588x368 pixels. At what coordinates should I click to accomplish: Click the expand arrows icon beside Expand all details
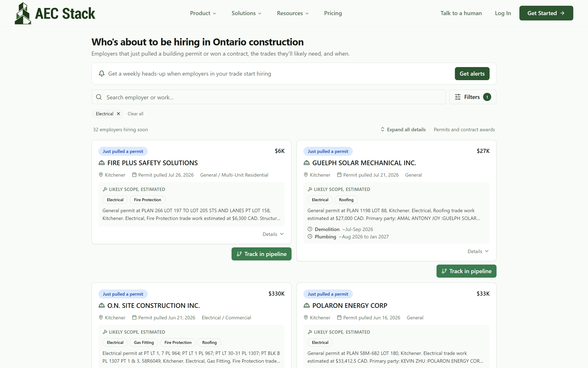pos(382,129)
